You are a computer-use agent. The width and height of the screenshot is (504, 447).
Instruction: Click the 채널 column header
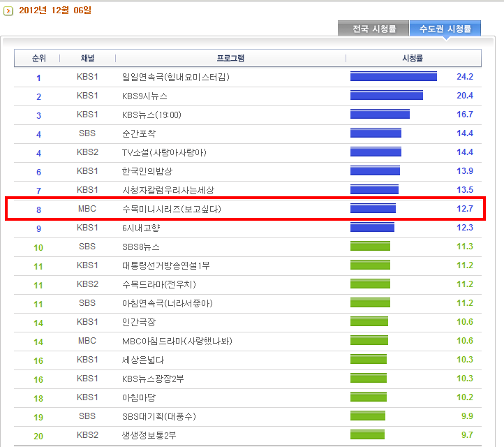87,58
